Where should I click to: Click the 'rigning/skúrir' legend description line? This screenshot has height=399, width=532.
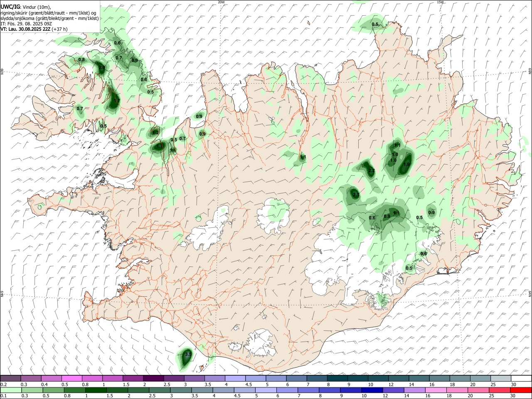[x=48, y=12]
